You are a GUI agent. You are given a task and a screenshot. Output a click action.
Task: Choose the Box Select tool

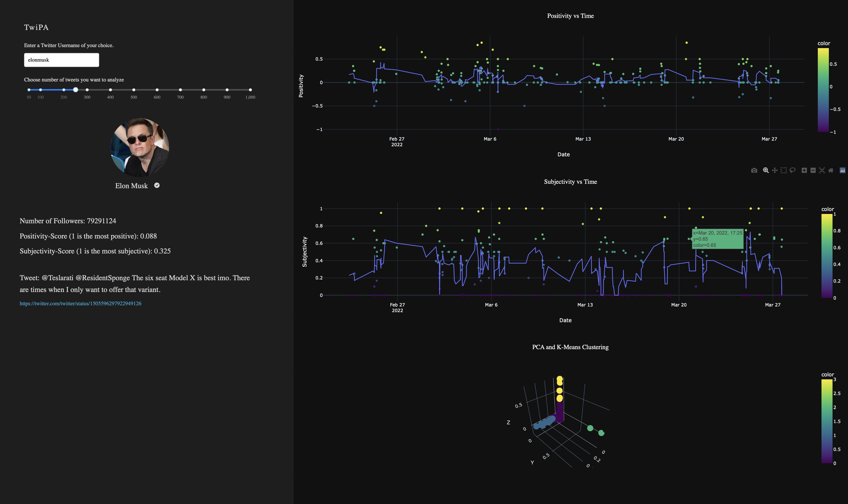783,171
